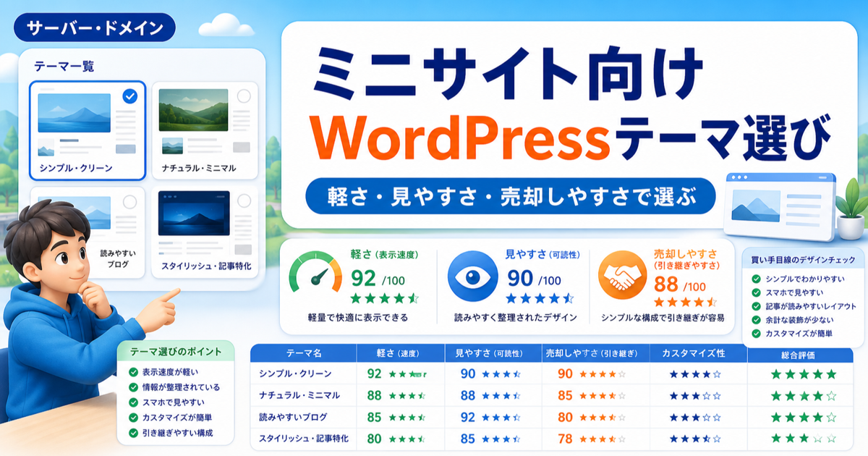Select the スタイリッシュ・記事特化 dark theme thumbnail
This screenshot has width=868, height=456.
(x=194, y=214)
